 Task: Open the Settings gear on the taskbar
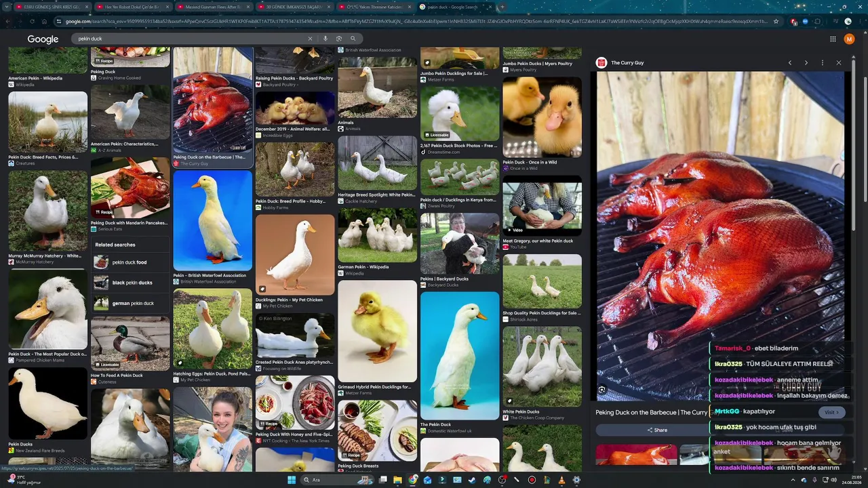[576, 480]
